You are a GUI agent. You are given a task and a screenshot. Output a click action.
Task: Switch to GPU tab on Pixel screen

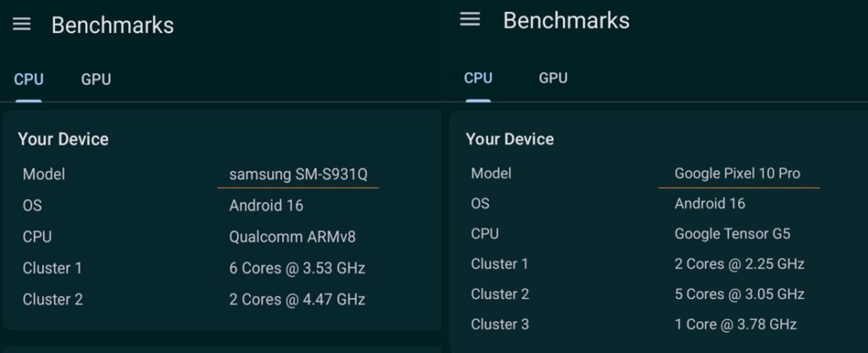click(x=553, y=78)
